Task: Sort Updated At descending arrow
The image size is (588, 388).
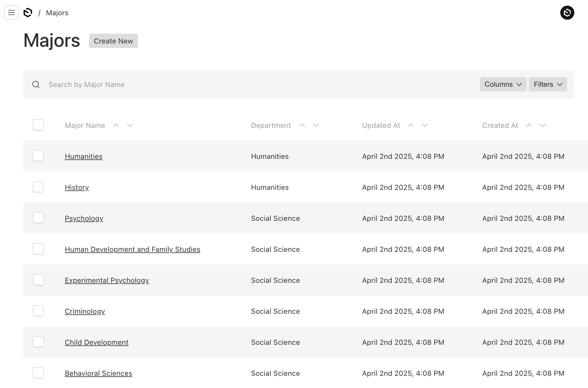Action: coord(425,125)
